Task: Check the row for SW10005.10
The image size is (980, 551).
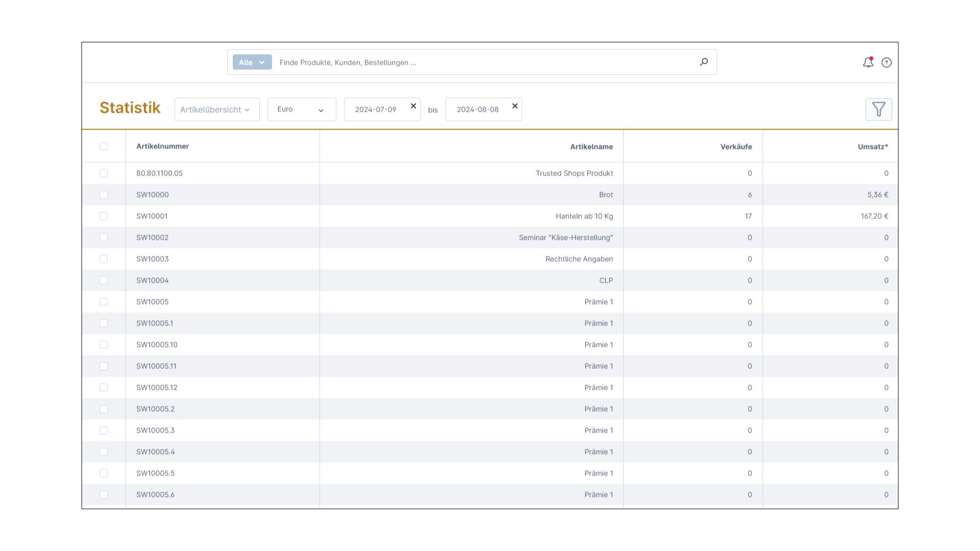Action: [104, 345]
